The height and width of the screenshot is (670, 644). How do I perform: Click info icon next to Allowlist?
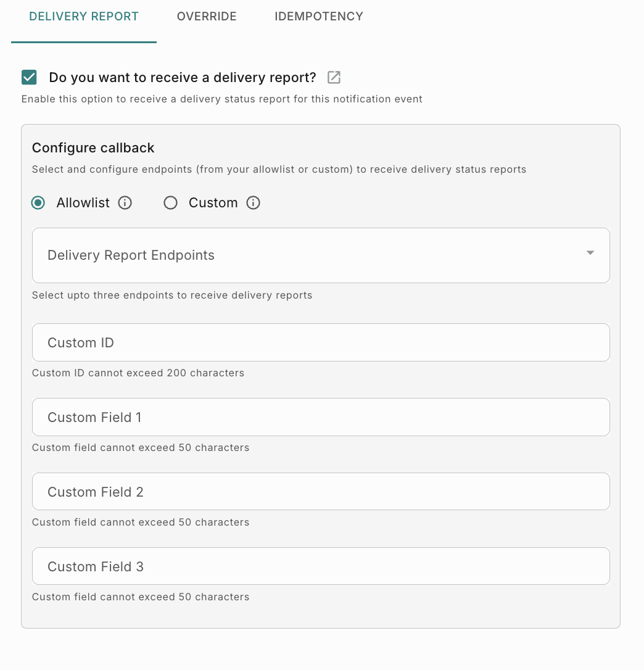point(125,203)
